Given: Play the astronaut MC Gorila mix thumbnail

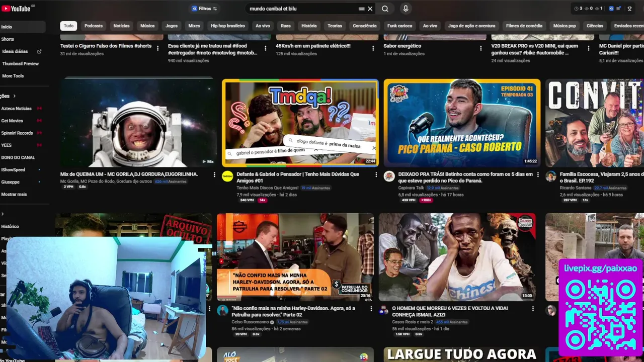Looking at the screenshot, I should [138, 122].
